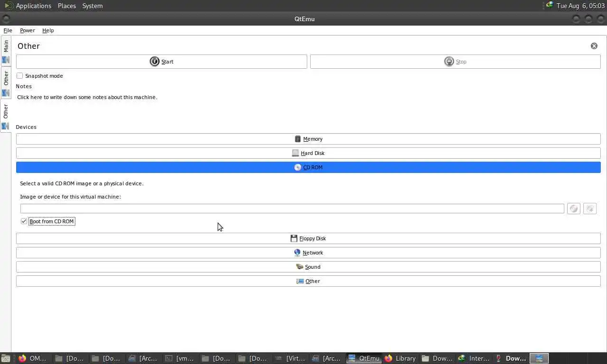Switch to the unselected Other side tab
Viewport: 607px width, 364px height.
(6, 83)
